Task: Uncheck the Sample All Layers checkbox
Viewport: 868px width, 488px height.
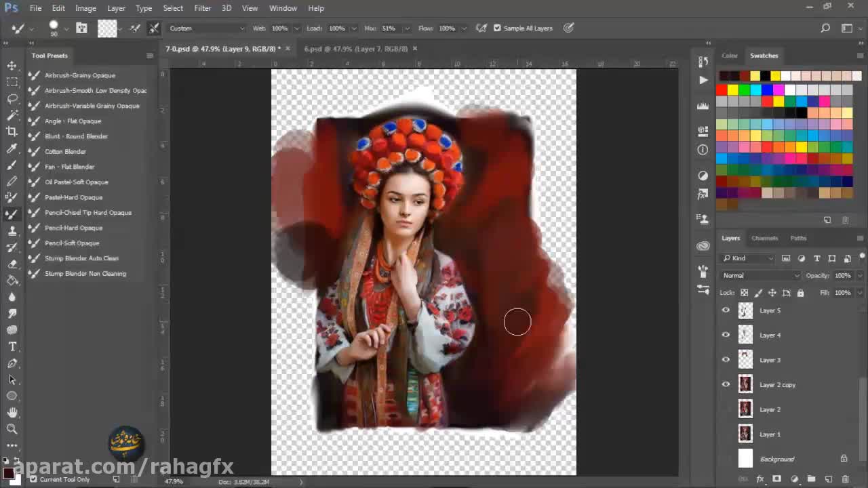Action: click(x=497, y=28)
